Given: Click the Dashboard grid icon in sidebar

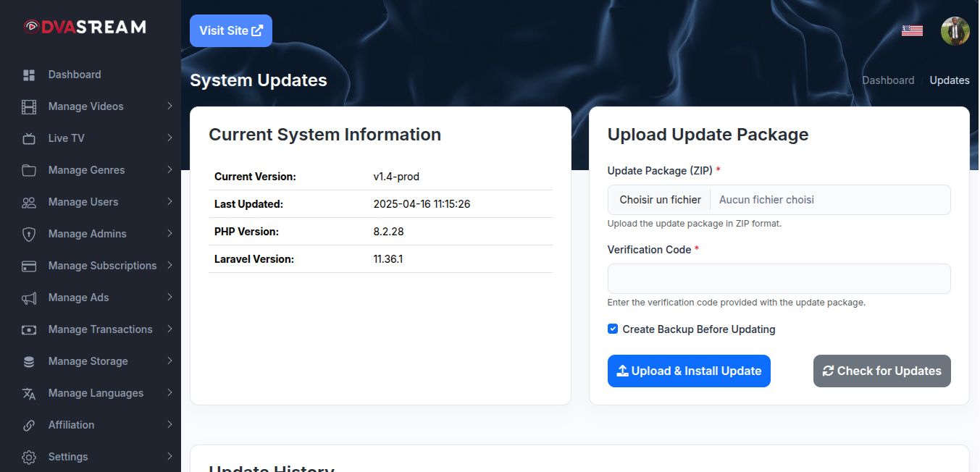Looking at the screenshot, I should [x=29, y=75].
